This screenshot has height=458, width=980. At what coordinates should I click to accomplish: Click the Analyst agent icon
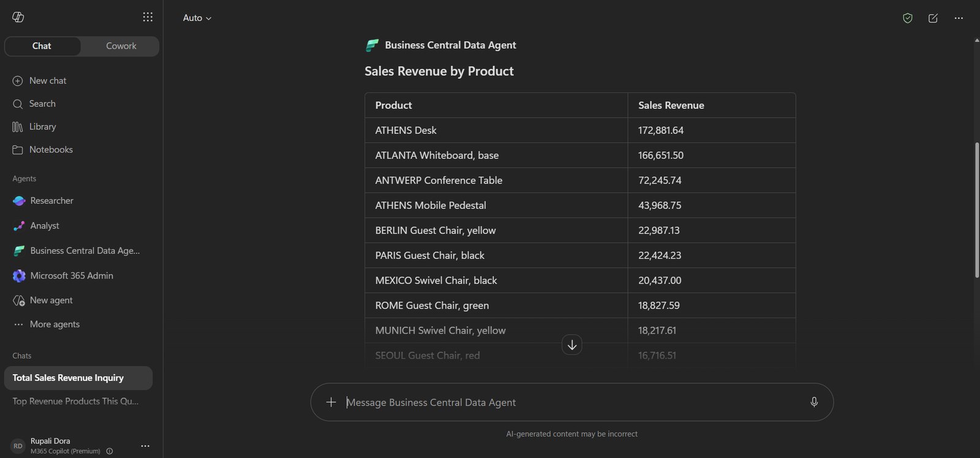(19, 226)
